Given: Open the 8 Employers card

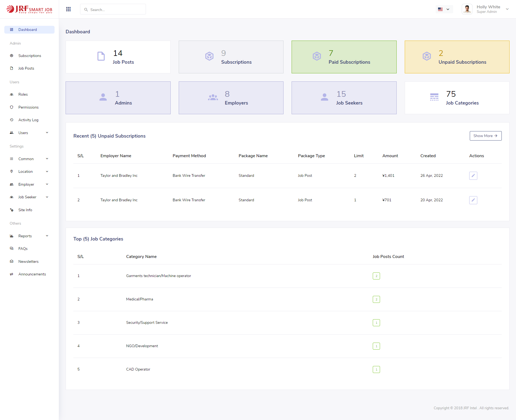Looking at the screenshot, I should click(x=231, y=98).
